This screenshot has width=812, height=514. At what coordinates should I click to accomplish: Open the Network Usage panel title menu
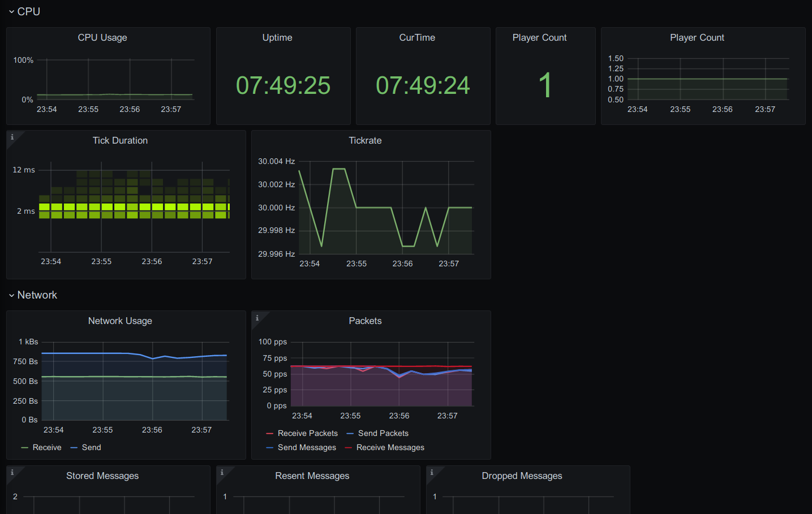120,321
